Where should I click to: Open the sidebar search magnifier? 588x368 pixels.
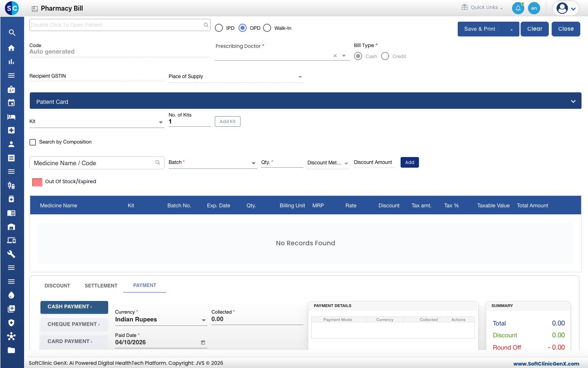[x=12, y=33]
